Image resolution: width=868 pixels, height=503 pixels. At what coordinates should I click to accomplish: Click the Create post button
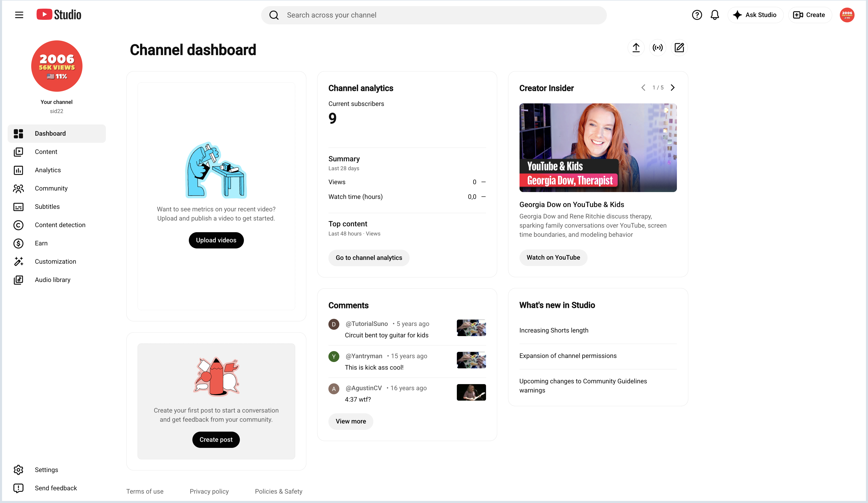click(x=216, y=439)
